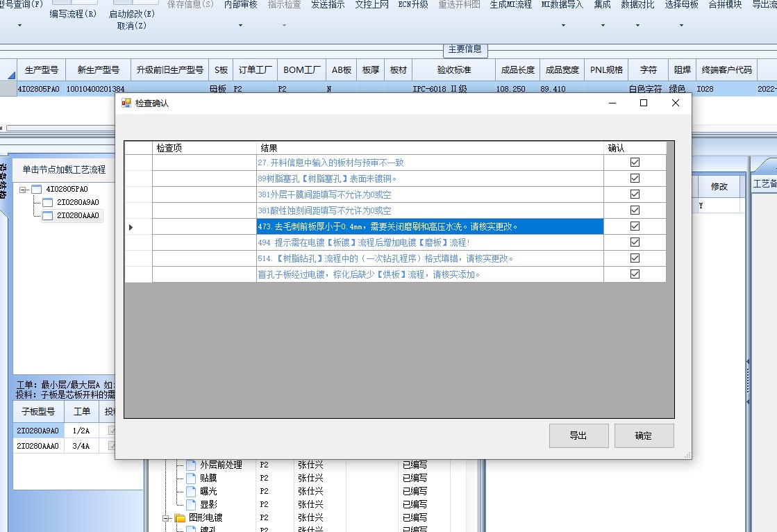Click 子板型号 cell 2I0280A9A0 in lower table
Screen dimensions: 777x532
(x=37, y=431)
